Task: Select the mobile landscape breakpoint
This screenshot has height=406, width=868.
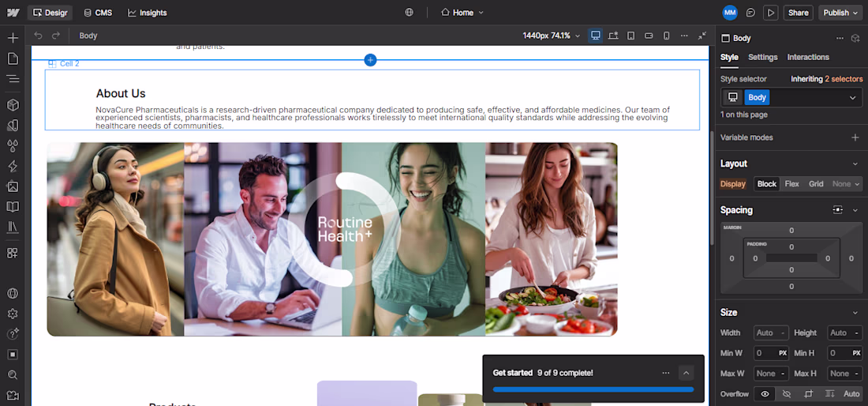Action: tap(648, 36)
